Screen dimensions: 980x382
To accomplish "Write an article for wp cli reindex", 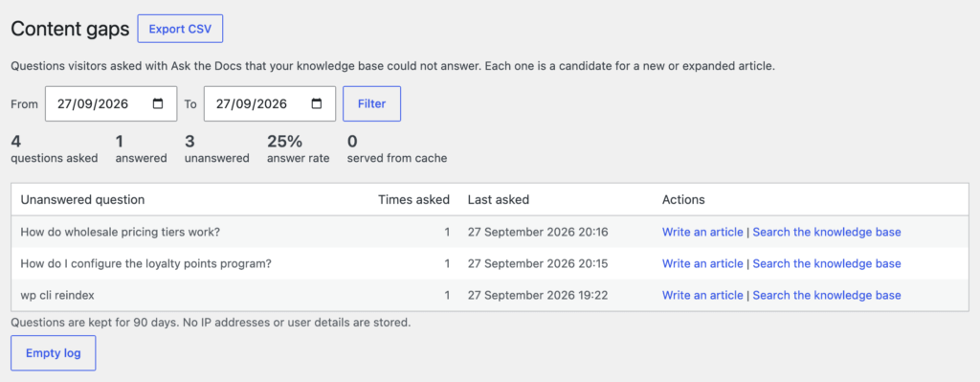I will click(x=702, y=295).
